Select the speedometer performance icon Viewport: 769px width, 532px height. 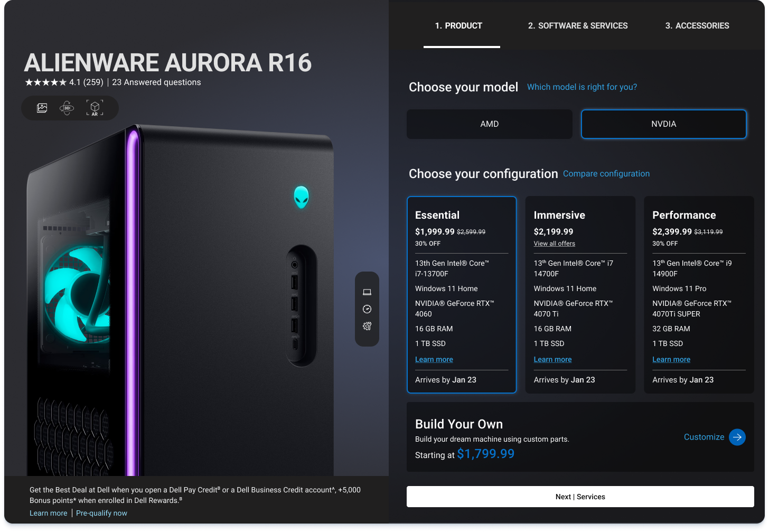(x=367, y=309)
